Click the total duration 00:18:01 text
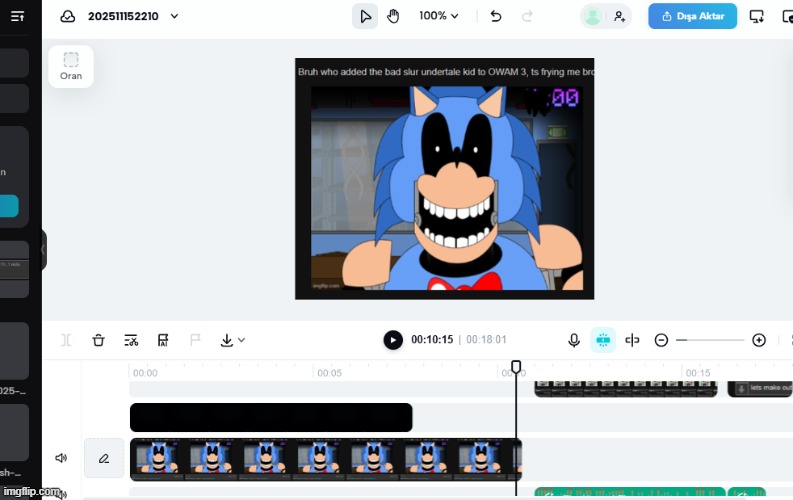This screenshot has height=500, width=793. click(486, 340)
